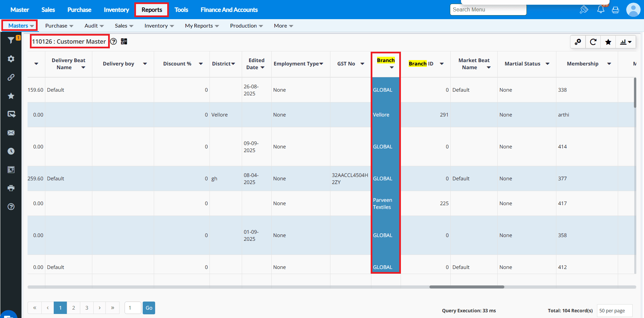
Task: Open the GST No column dropdown arrow
Action: click(362, 64)
